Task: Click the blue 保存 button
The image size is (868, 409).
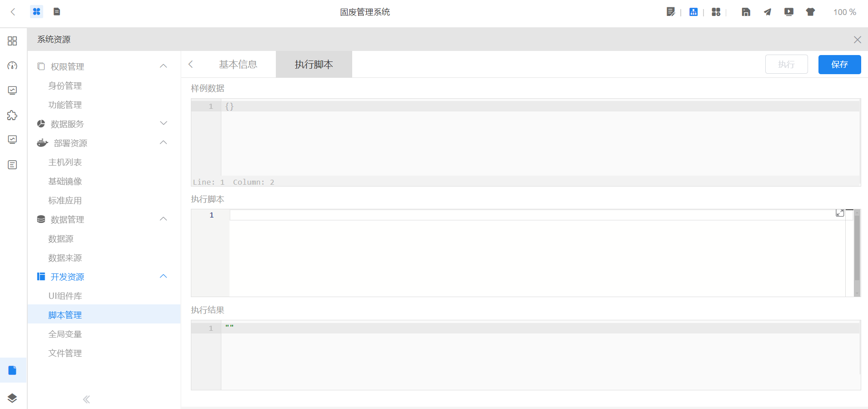Action: (839, 64)
